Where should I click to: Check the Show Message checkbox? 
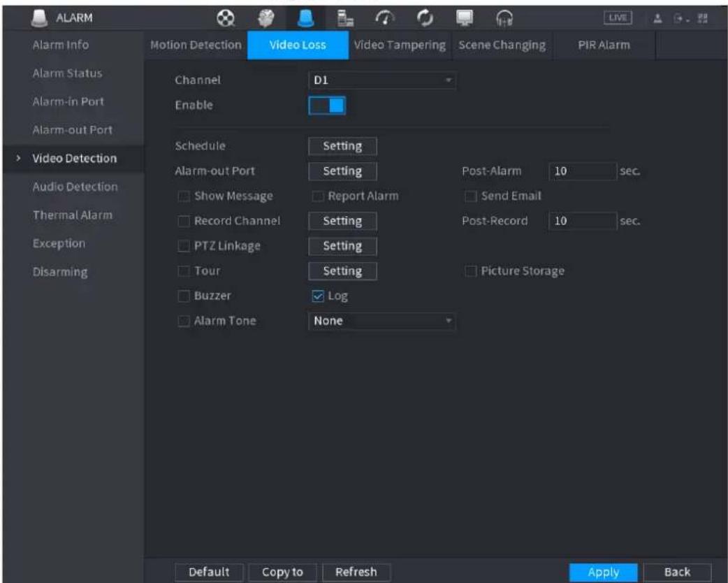184,196
